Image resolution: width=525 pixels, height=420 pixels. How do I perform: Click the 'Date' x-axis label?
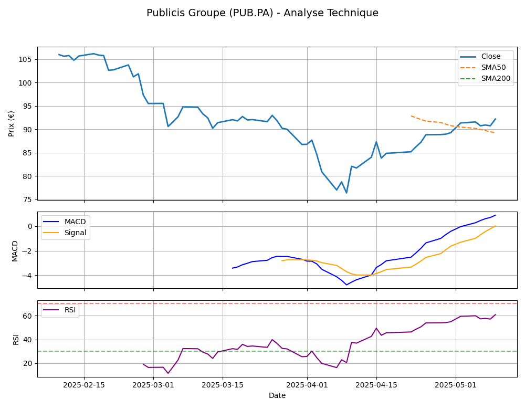click(277, 395)
